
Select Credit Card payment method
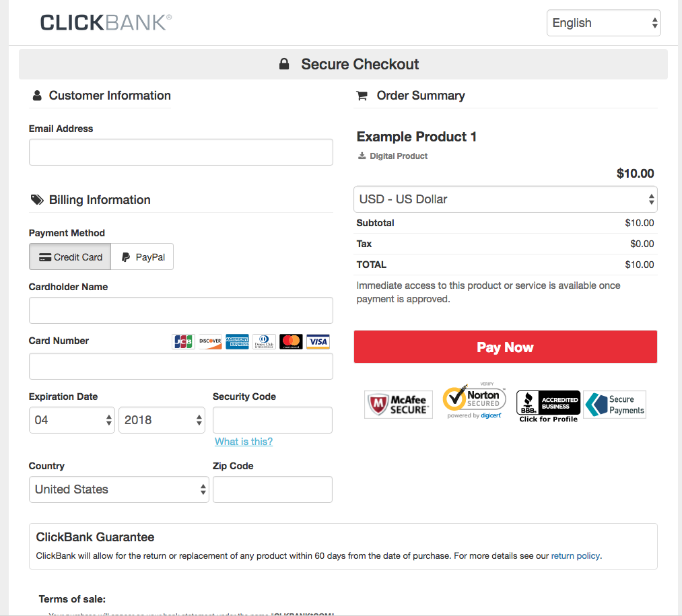(70, 256)
